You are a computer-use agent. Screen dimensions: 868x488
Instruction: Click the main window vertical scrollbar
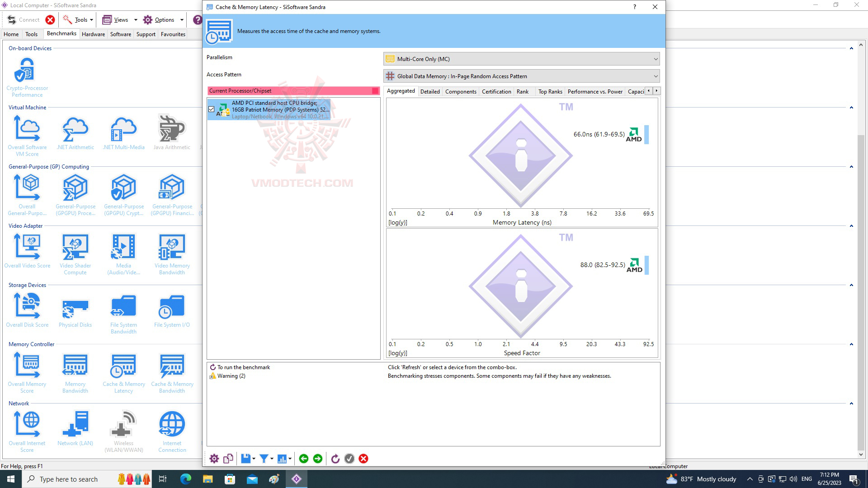pos(861,294)
